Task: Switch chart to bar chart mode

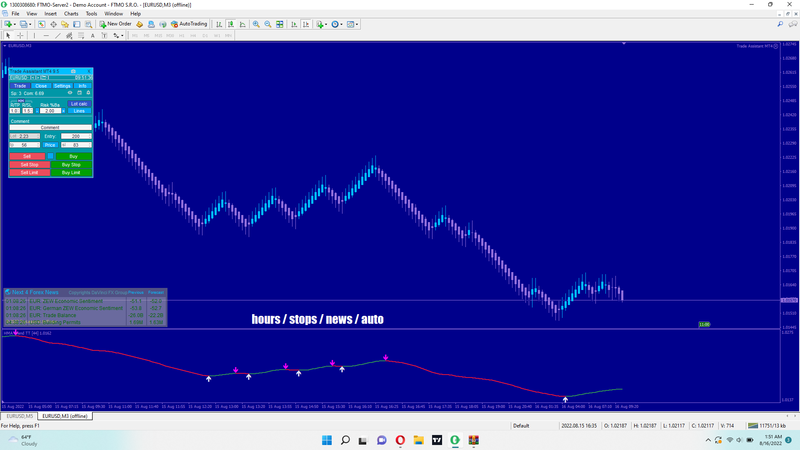Action: (219, 24)
